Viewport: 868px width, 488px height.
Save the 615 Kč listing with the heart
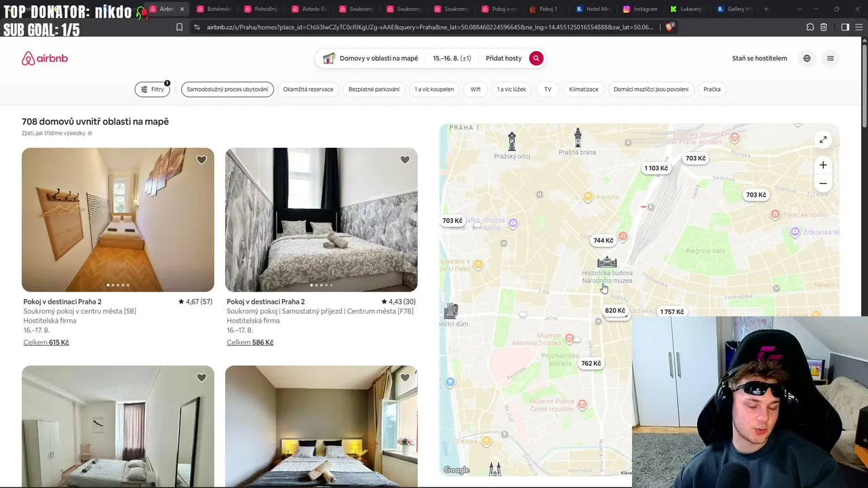pos(201,160)
